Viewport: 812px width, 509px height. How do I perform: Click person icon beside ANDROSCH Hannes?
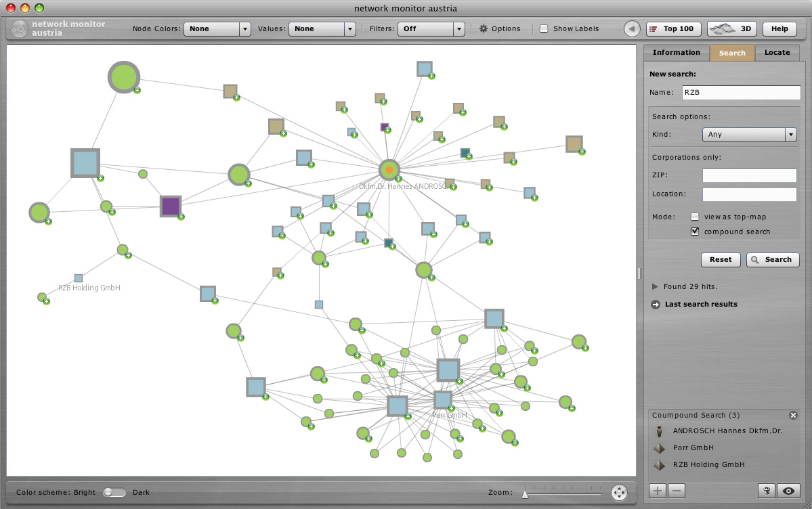point(659,430)
